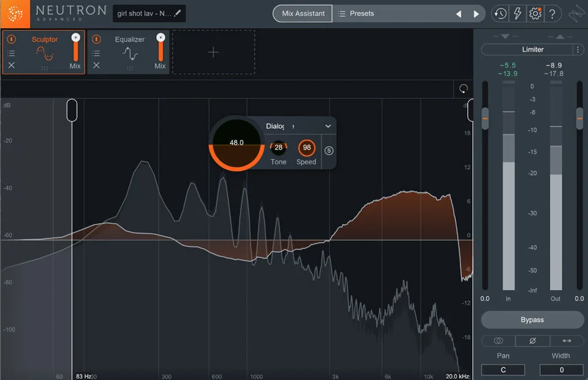Open the Dialogue target dropdown
Image resolution: width=588 pixels, height=380 pixels.
pos(298,126)
